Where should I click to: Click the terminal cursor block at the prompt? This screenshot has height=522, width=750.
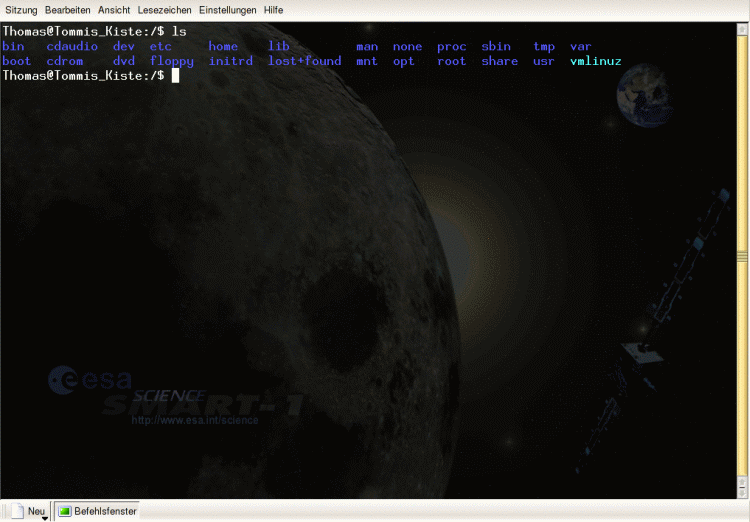175,76
